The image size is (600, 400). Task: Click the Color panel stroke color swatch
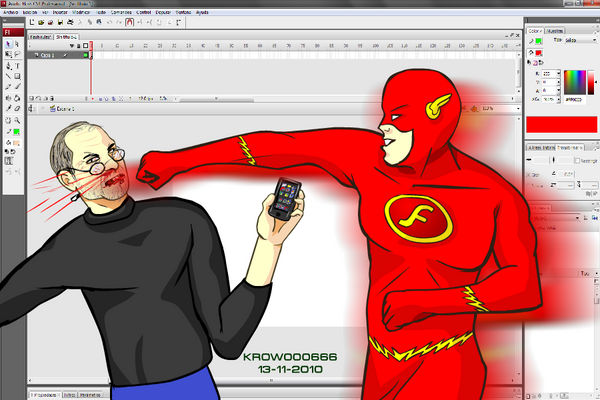539,41
